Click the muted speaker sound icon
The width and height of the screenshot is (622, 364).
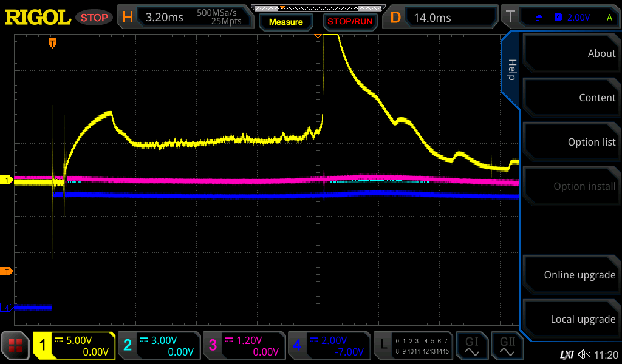(x=584, y=354)
